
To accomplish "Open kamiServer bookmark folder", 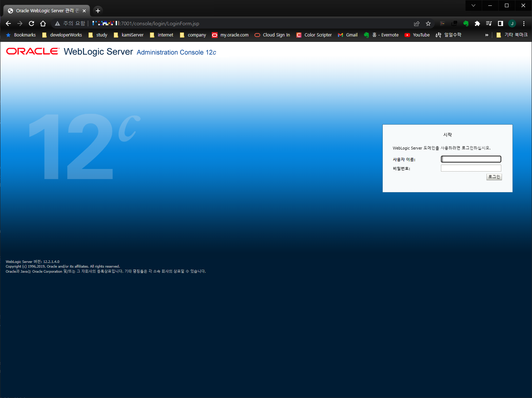I will pos(129,35).
